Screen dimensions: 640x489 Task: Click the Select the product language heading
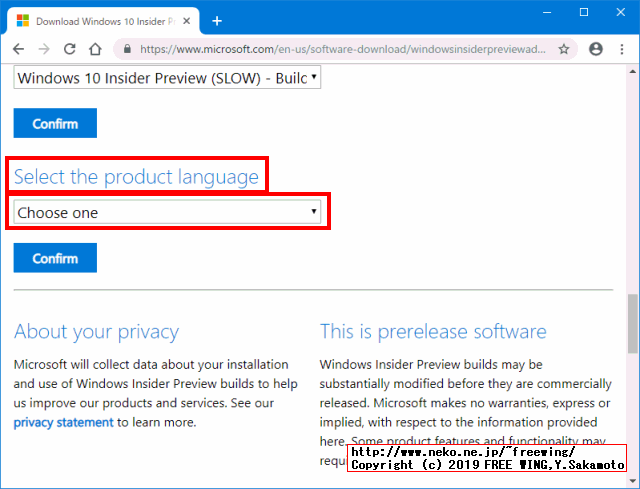(x=136, y=177)
